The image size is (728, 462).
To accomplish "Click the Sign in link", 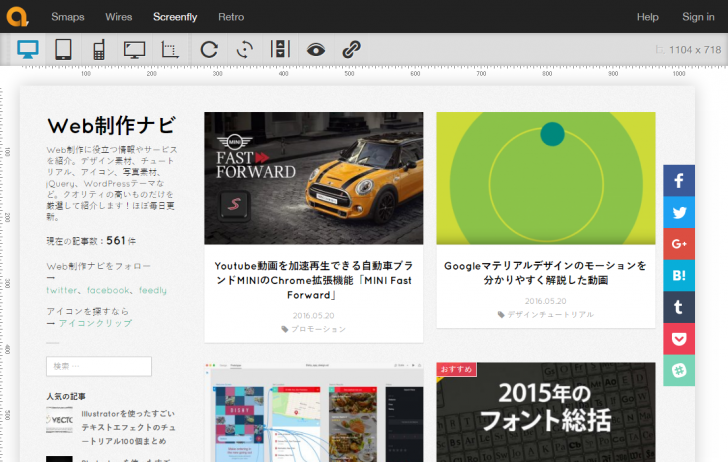I will 698,17.
